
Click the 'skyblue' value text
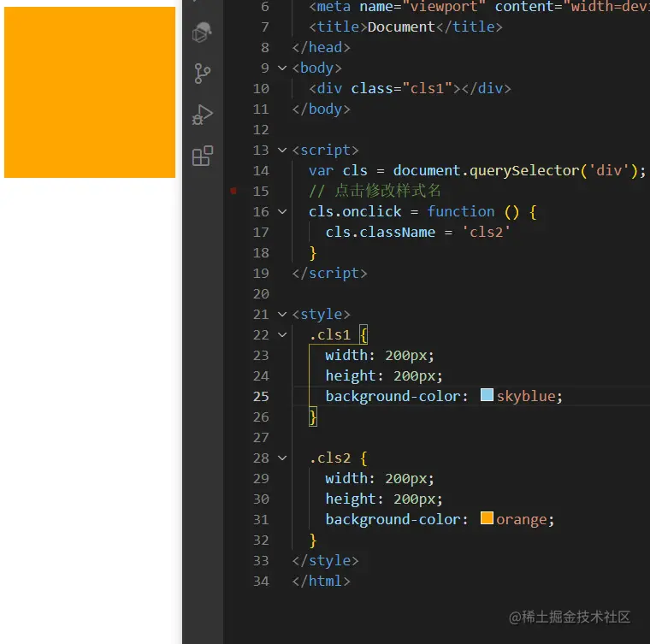526,396
